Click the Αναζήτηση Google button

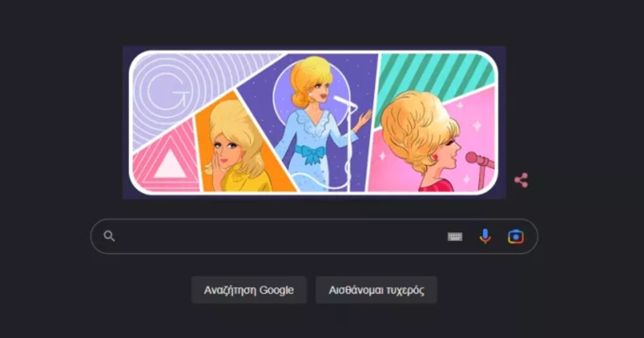[249, 290]
